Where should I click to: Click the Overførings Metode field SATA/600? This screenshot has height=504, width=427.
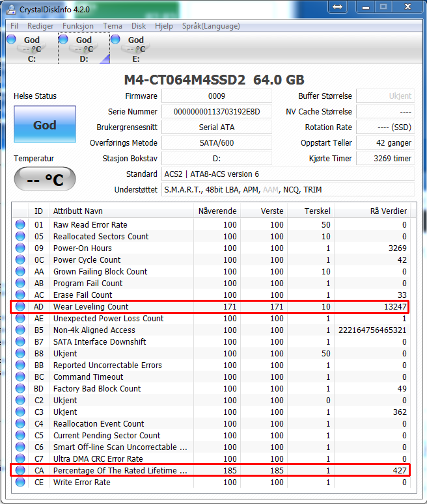217,142
